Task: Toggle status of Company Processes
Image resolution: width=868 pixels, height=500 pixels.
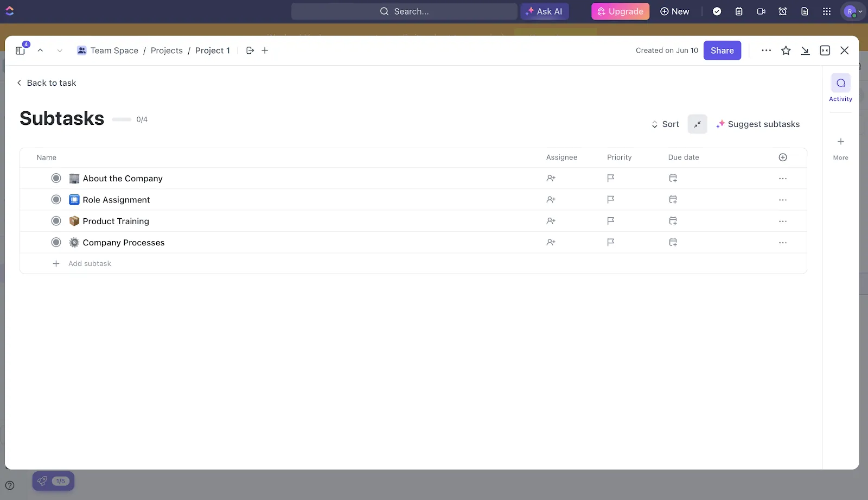Action: [x=56, y=243]
